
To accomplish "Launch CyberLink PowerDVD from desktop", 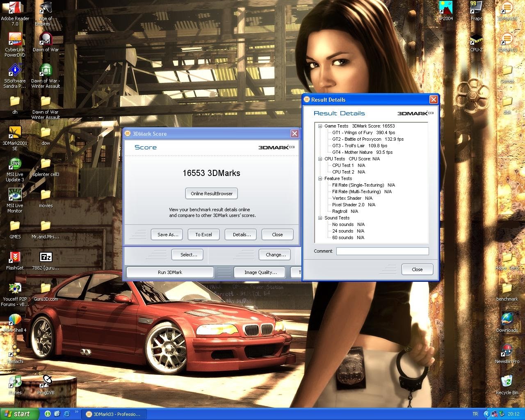I will click(x=15, y=40).
